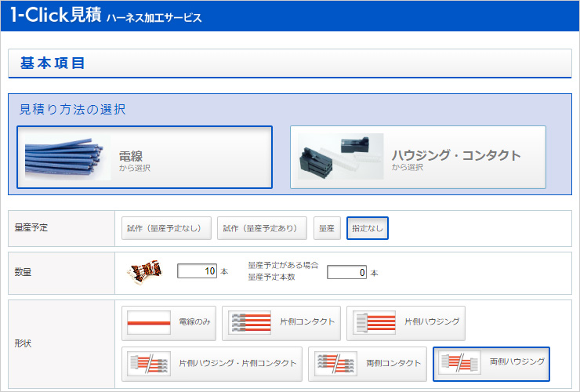Select the 量産 option
Image resolution: width=580 pixels, height=392 pixels.
coord(326,229)
